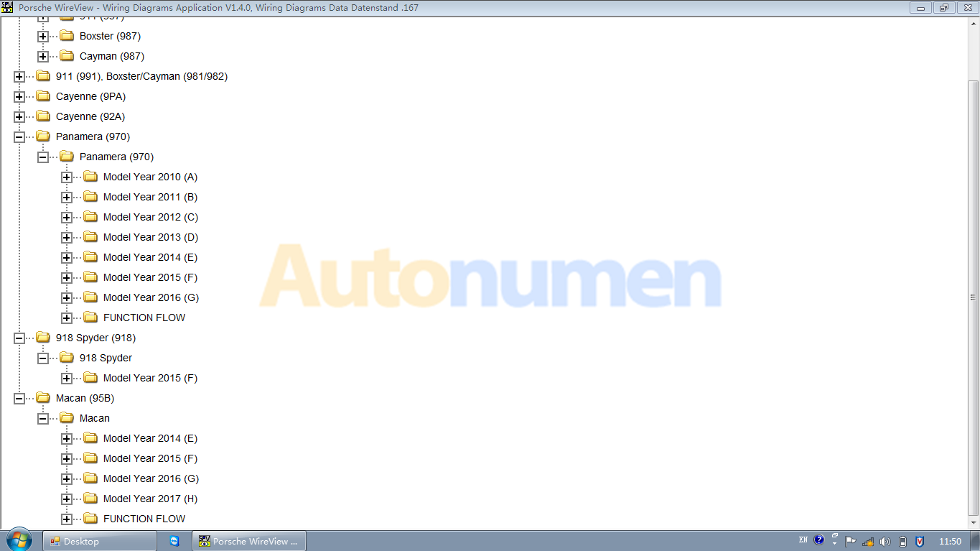Expand Panamera's Model Year 2011 (B) node

tap(67, 197)
